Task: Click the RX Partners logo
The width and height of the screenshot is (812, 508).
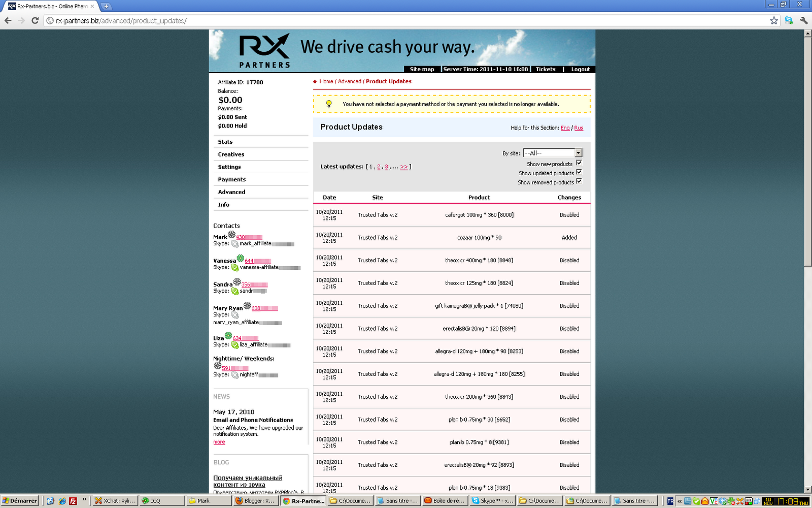Action: [x=264, y=51]
